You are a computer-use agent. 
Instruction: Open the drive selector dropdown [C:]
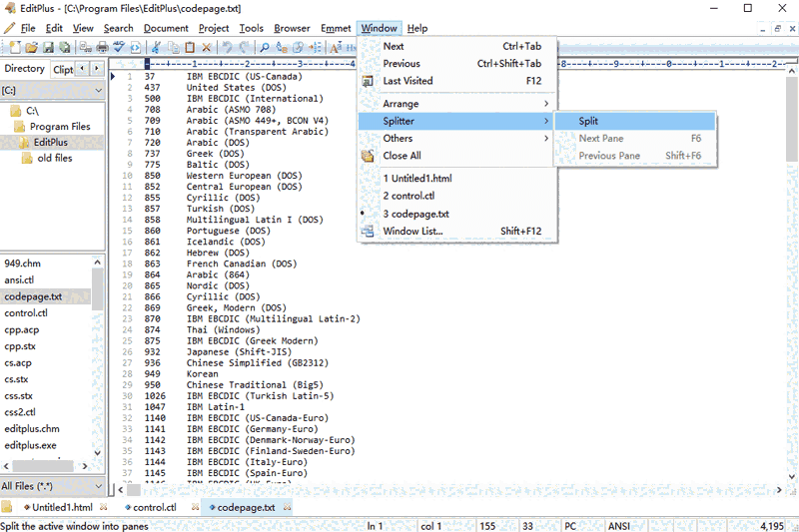pyautogui.click(x=99, y=91)
